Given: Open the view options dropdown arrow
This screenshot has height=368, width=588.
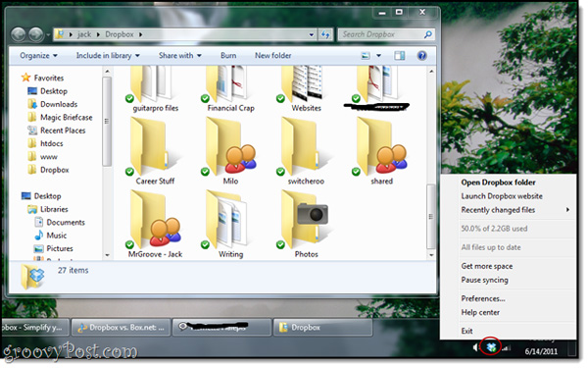Looking at the screenshot, I should (378, 56).
